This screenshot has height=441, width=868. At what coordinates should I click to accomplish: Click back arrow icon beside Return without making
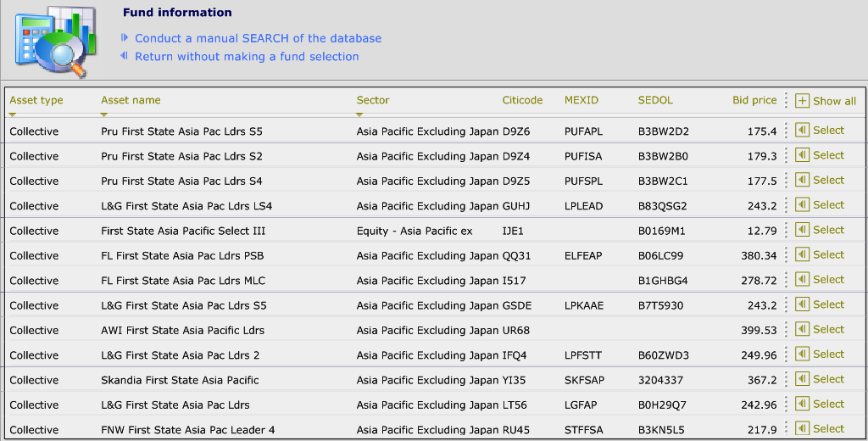pyautogui.click(x=125, y=56)
